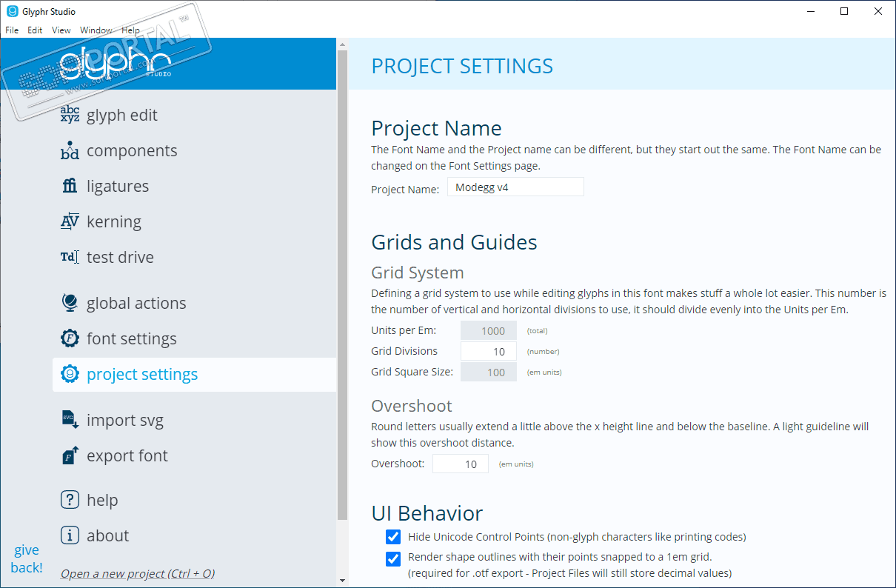Viewport: 896px width, 588px height.
Task: Click the import svg icon
Action: point(70,420)
